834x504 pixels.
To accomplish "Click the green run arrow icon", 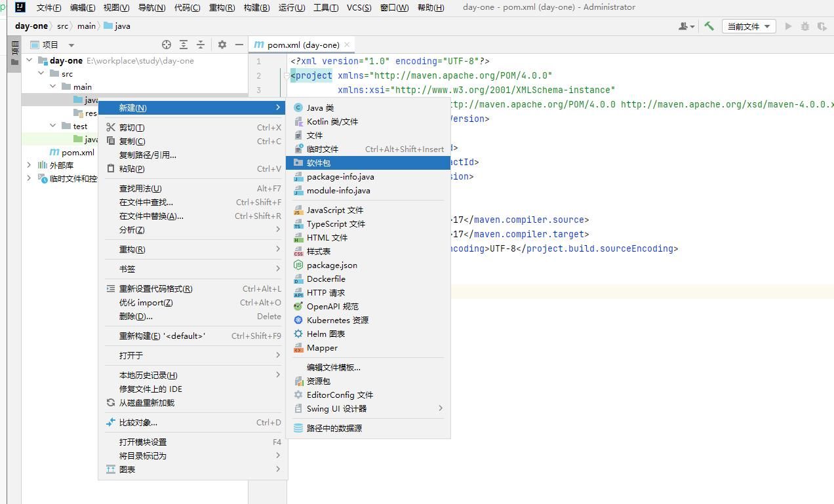I will 788,26.
